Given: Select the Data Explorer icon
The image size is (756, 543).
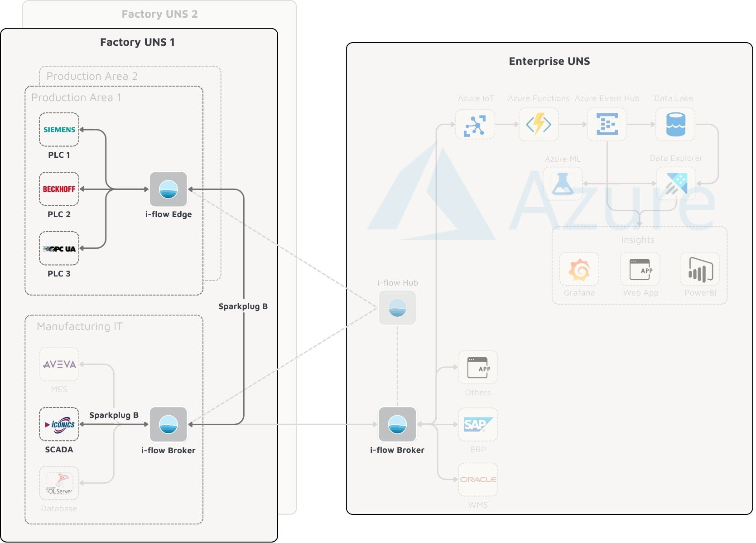Looking at the screenshot, I should coord(676,184).
